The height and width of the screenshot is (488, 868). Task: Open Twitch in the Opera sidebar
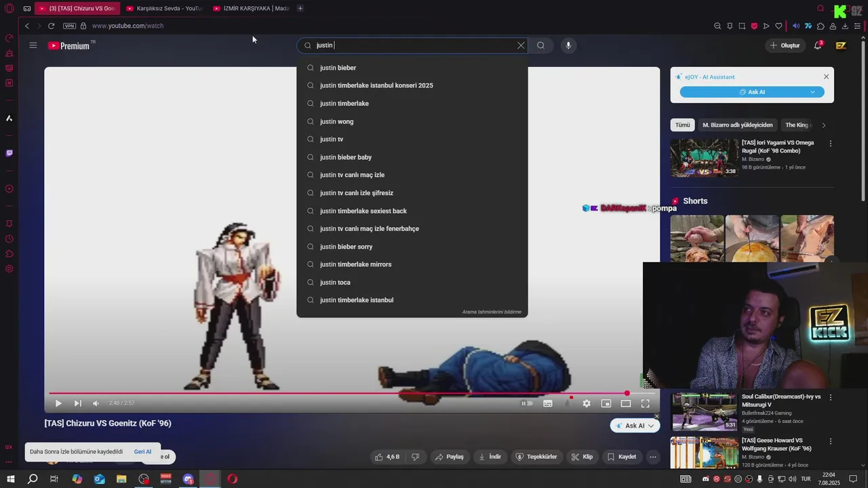click(9, 153)
